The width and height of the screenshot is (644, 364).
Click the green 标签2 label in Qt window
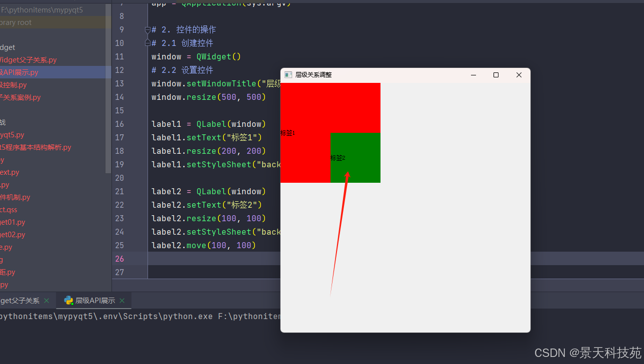355,158
